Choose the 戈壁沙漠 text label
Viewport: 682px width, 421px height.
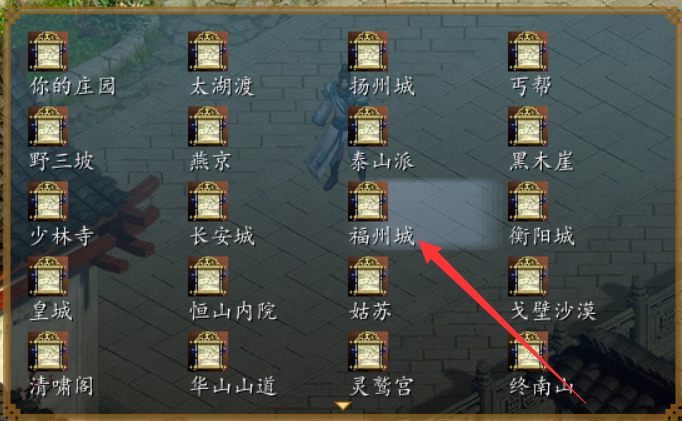tap(553, 311)
